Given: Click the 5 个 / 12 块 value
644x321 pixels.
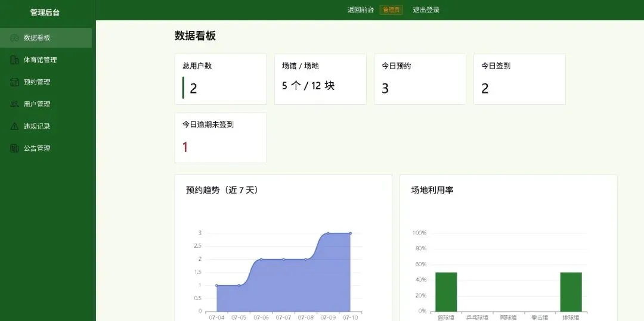Looking at the screenshot, I should pyautogui.click(x=308, y=86).
